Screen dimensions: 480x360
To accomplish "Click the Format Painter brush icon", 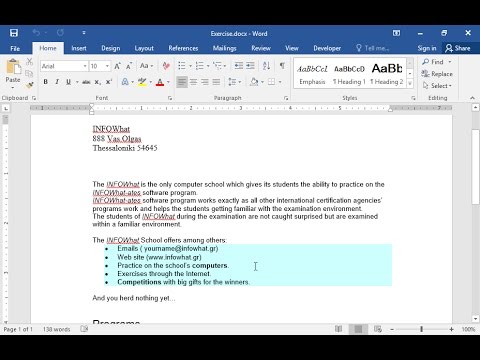I will [30, 85].
